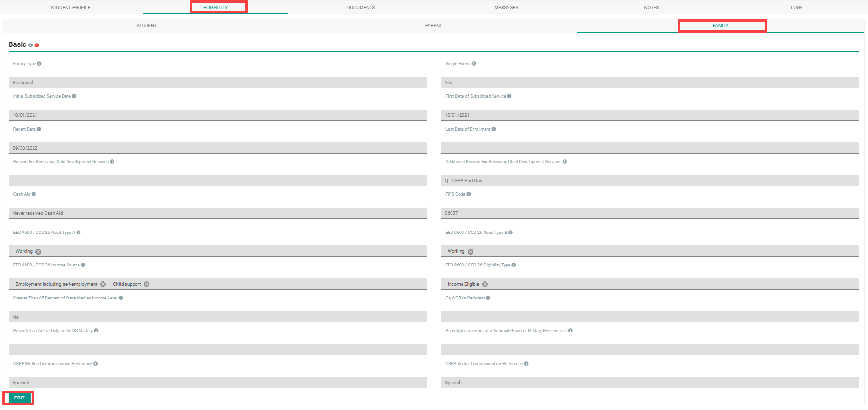Show info for Need Type A

pos(79,233)
